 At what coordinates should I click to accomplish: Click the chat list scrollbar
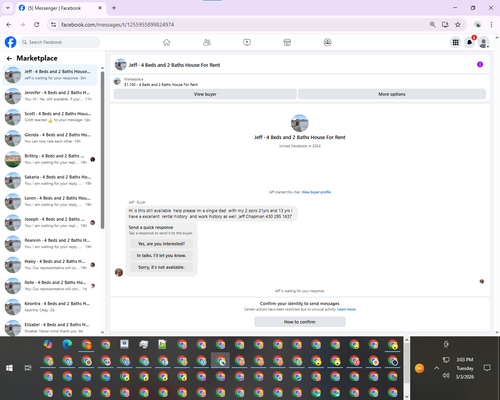pyautogui.click(x=102, y=150)
